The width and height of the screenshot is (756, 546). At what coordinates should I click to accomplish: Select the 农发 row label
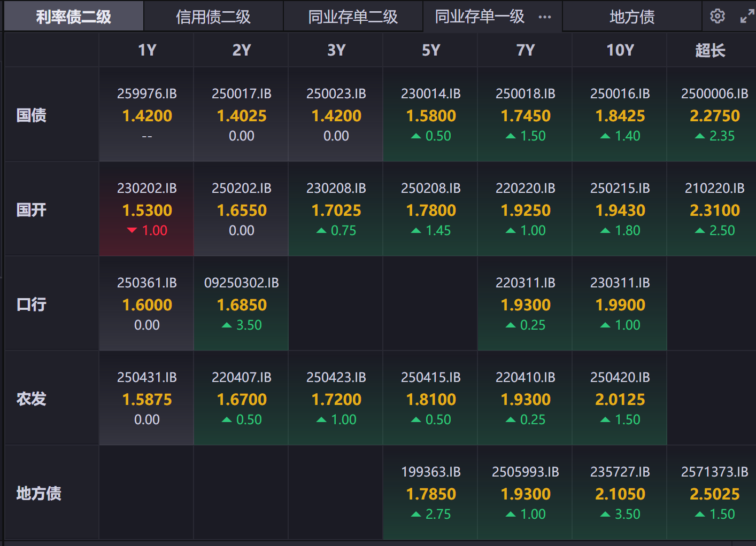click(32, 399)
